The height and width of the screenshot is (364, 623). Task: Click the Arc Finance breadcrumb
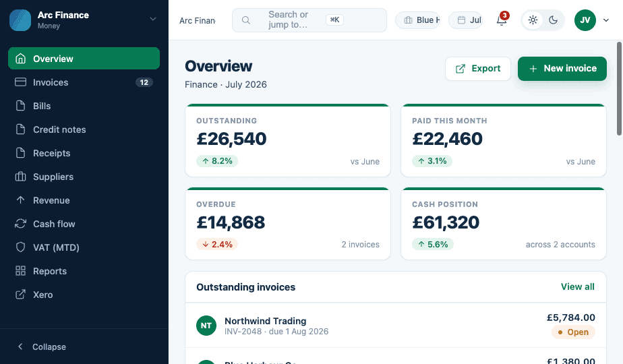(x=198, y=20)
